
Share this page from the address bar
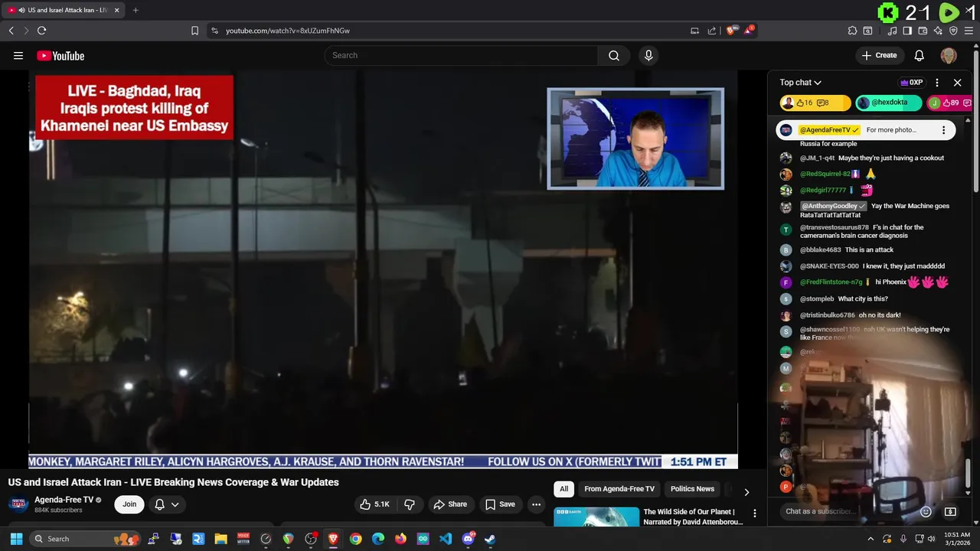712,31
